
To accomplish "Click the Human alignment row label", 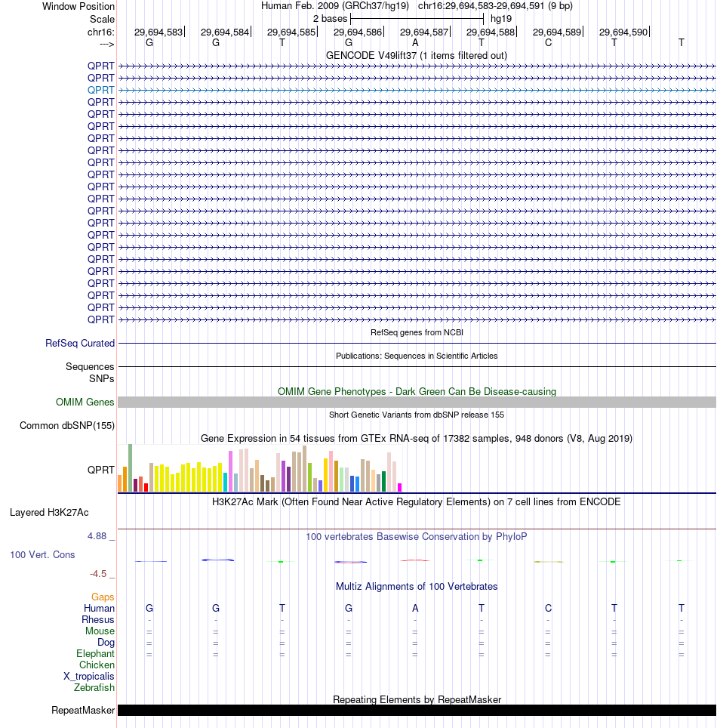I will click(99, 608).
